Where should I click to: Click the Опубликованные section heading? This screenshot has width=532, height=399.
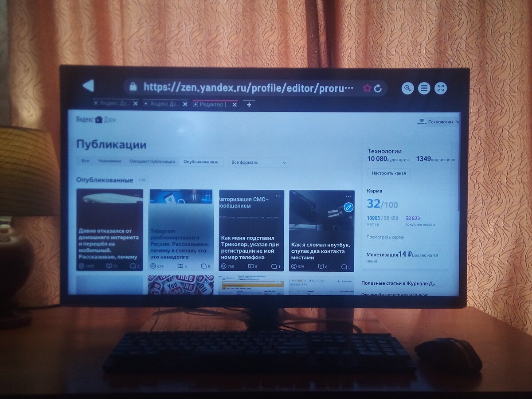pyautogui.click(x=105, y=180)
